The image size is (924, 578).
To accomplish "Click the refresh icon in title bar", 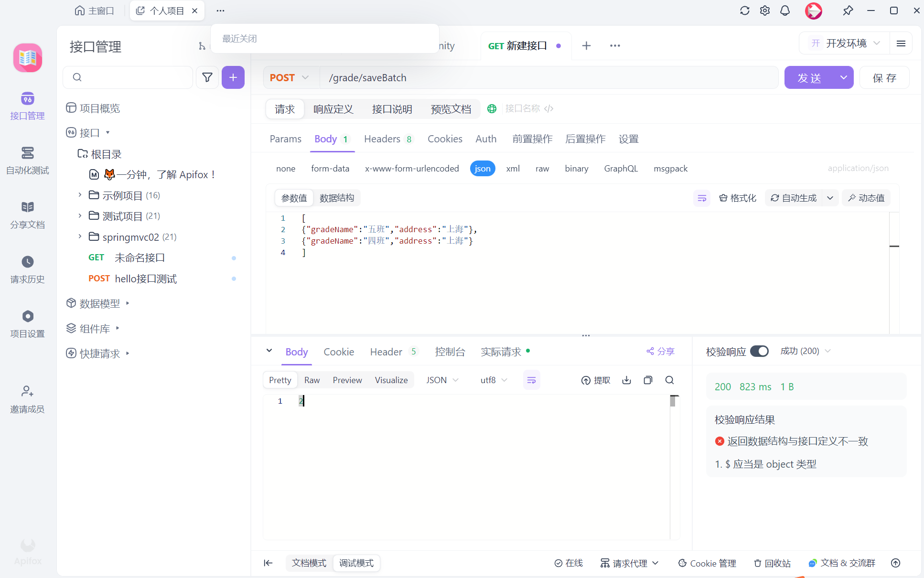I will (744, 11).
